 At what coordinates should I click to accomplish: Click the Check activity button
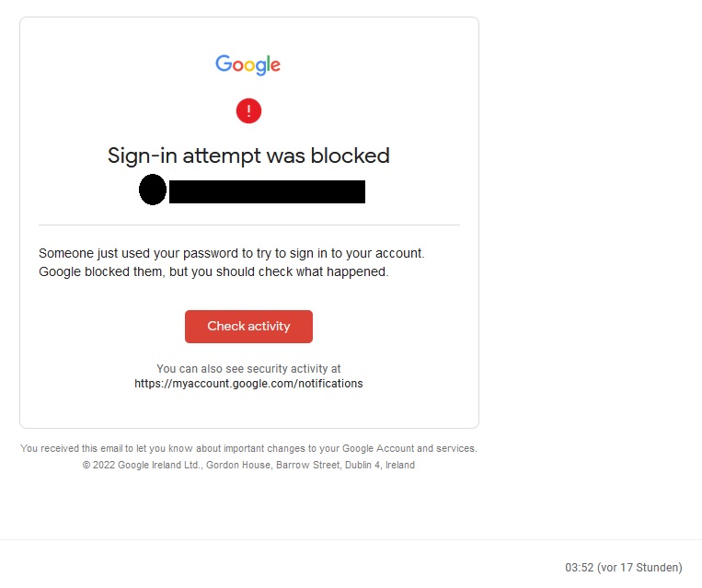[x=248, y=327]
